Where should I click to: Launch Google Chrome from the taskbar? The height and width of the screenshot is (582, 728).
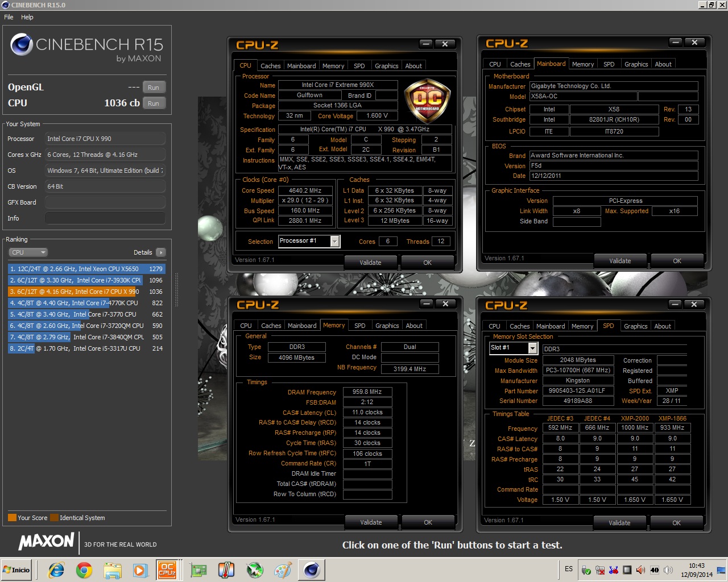[84, 570]
